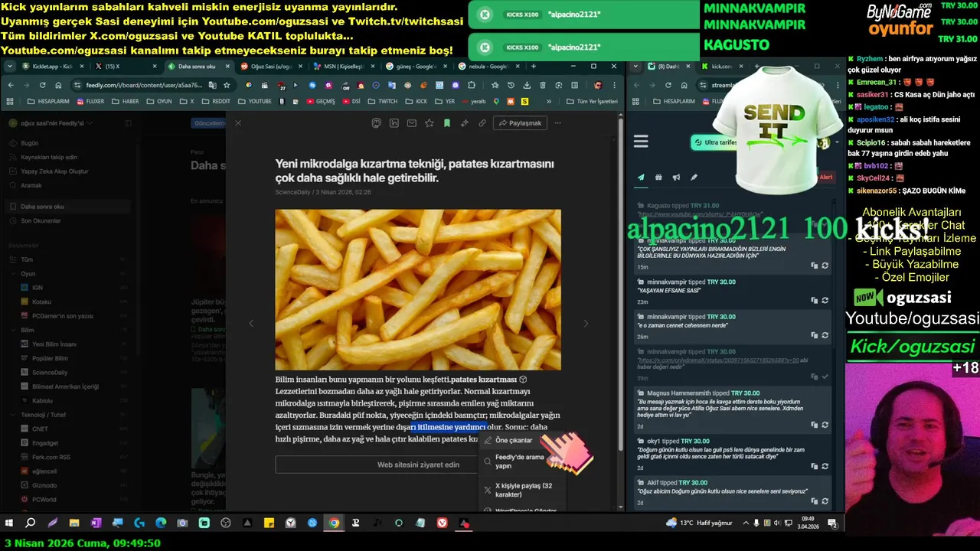This screenshot has height=551, width=980.
Task: Open the REDDIT bookmarks folder
Action: (215, 101)
